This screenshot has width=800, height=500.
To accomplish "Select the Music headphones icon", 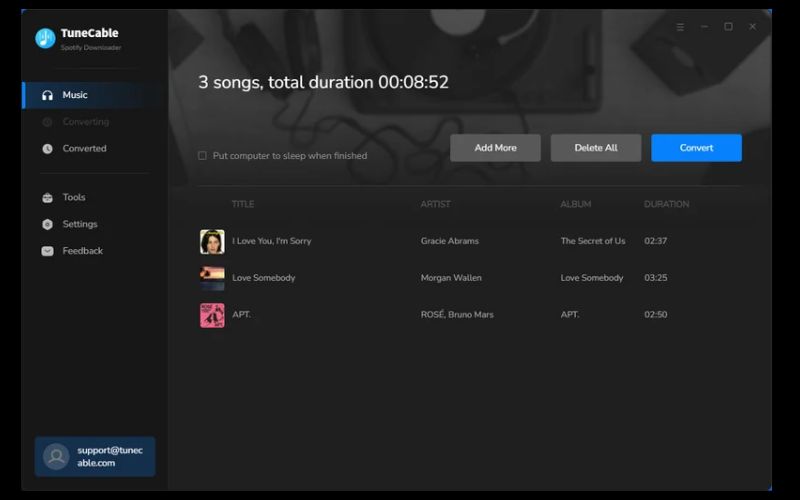I will point(47,95).
